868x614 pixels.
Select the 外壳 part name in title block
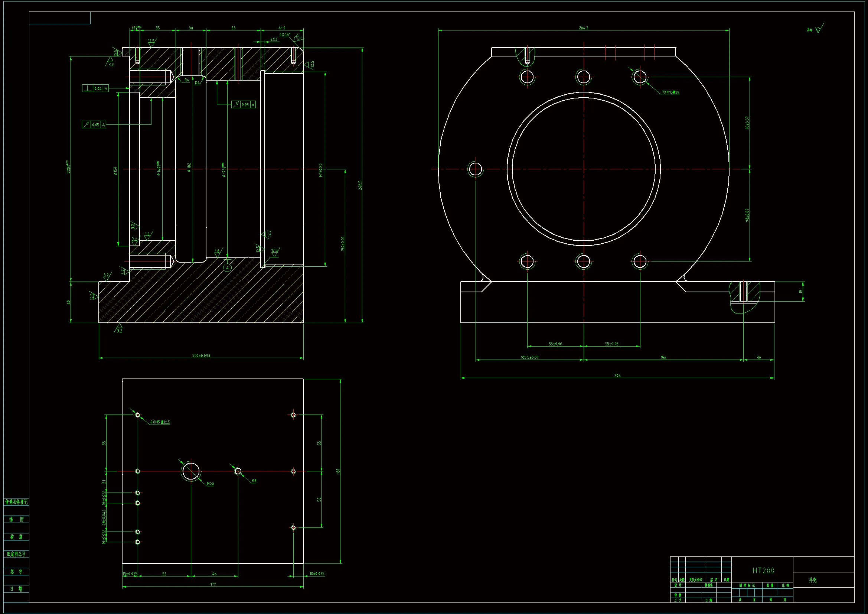(x=812, y=580)
